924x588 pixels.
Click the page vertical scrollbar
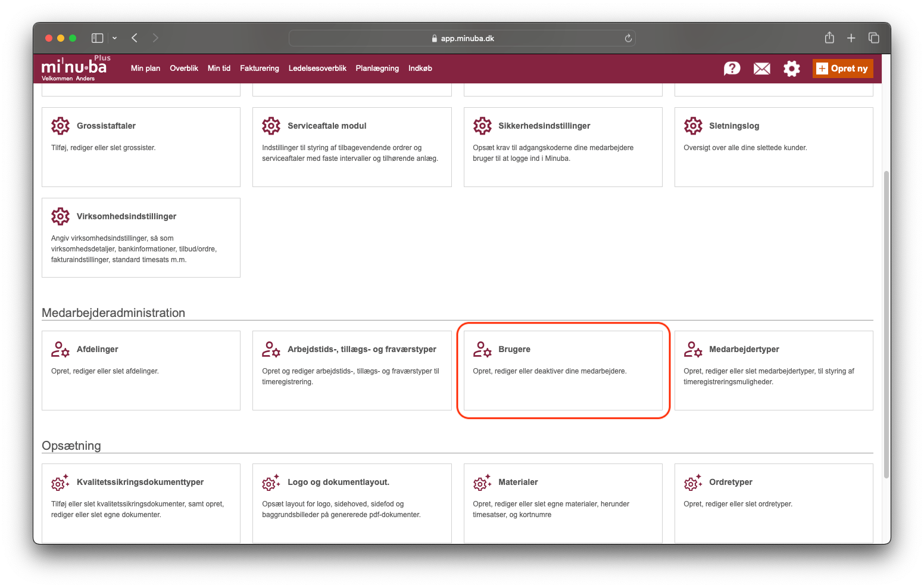[x=886, y=324]
